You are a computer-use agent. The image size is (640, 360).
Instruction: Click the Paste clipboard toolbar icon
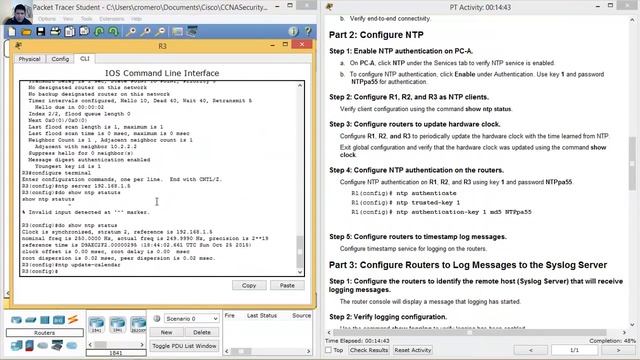84,31
